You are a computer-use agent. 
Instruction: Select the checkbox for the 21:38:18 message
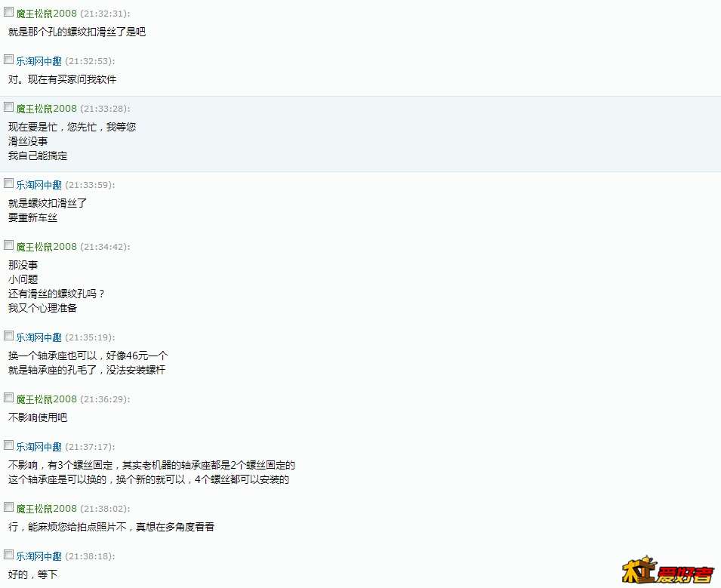click(9, 555)
